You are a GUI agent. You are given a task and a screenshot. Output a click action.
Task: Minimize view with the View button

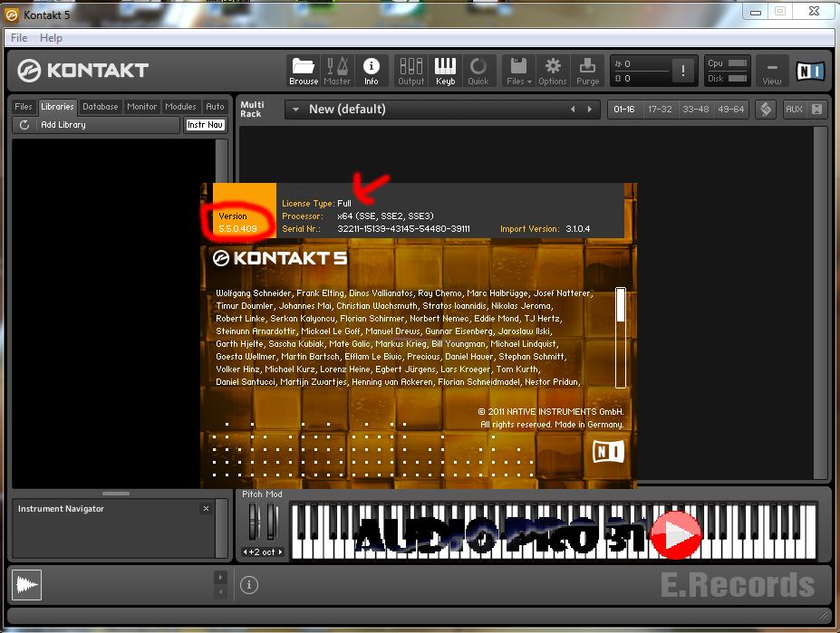tap(772, 71)
